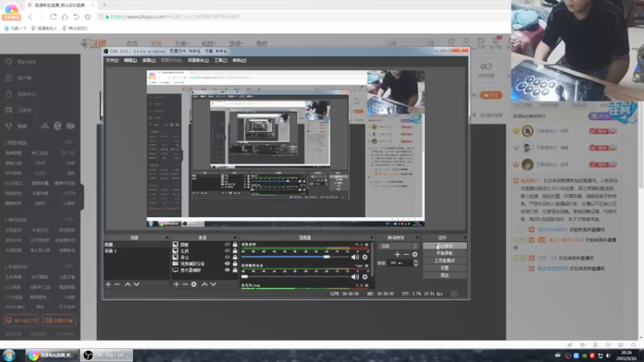Select the scene transition type dropdown
The image size is (644, 362).
click(398, 246)
